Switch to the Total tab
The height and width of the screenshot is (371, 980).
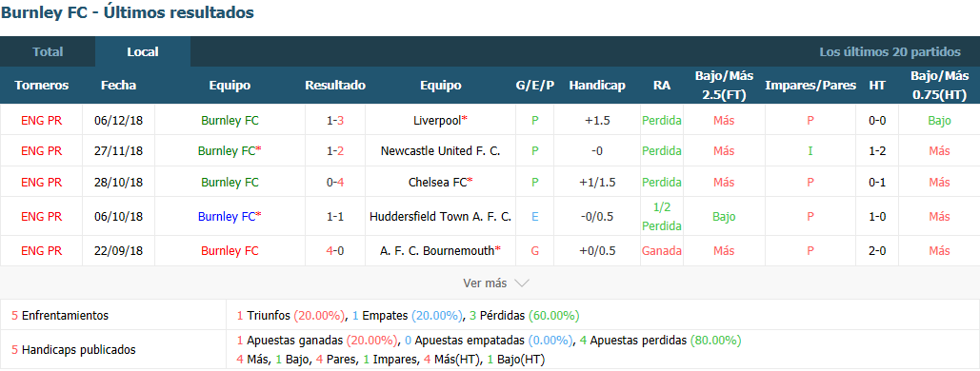pos(48,51)
